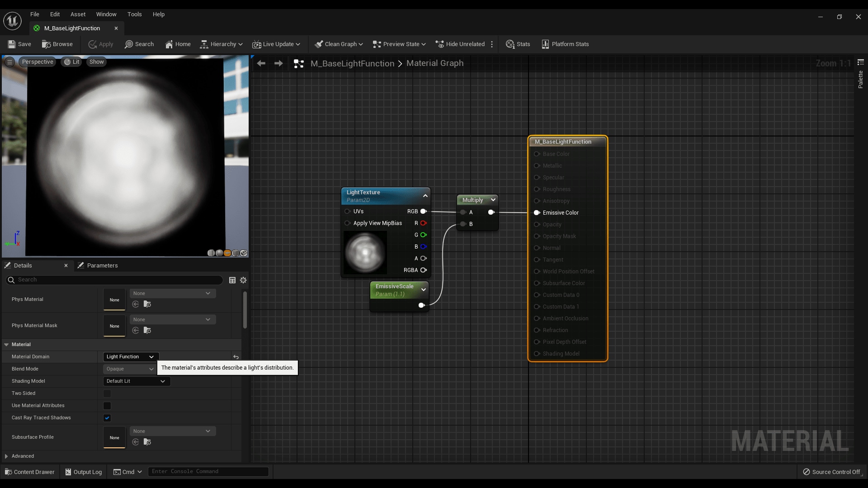The width and height of the screenshot is (868, 488).
Task: Click the Browse to asset icon
Action: point(46,44)
